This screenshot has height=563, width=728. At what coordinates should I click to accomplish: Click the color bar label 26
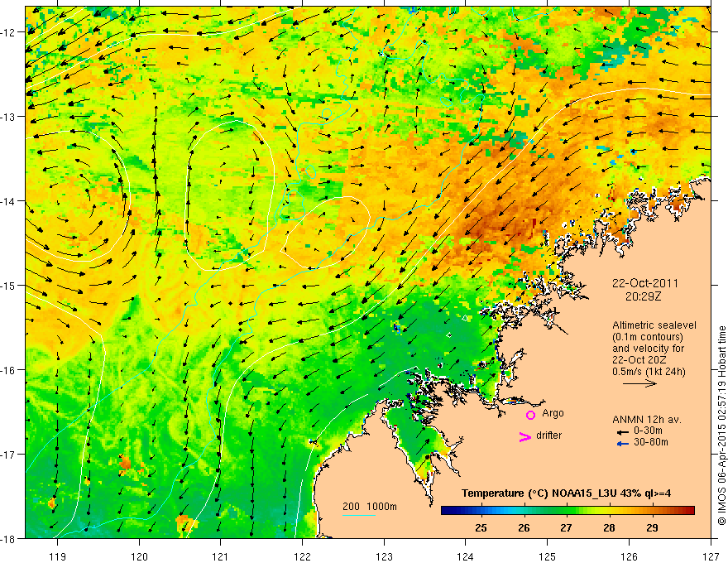pyautogui.click(x=524, y=528)
